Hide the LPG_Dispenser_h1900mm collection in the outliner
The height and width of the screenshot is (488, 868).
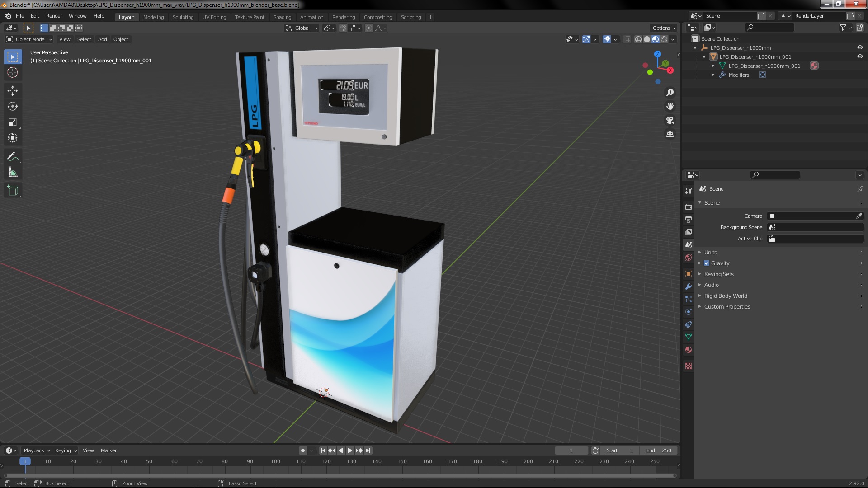tap(860, 48)
